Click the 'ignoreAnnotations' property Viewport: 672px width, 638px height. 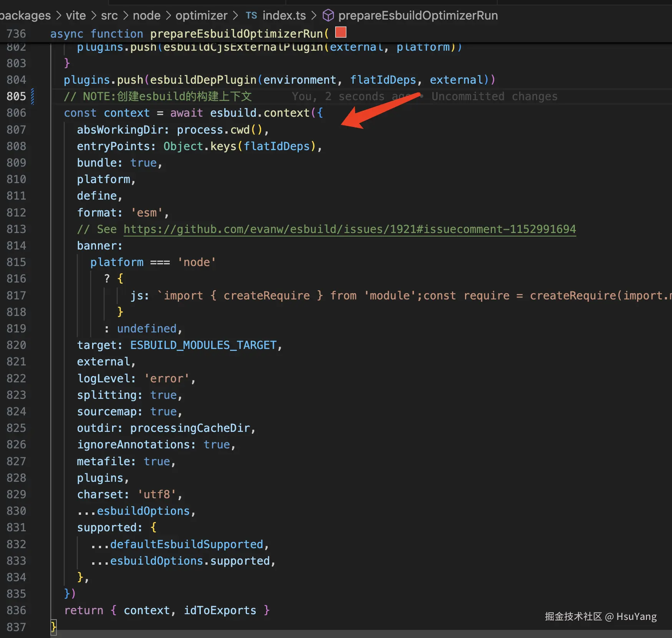pyautogui.click(x=133, y=445)
